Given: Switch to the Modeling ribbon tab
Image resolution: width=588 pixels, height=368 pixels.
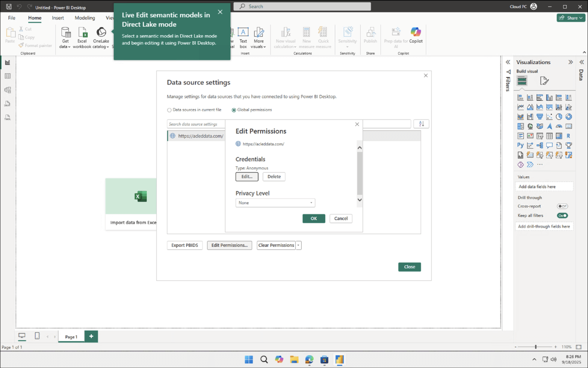Looking at the screenshot, I should click(x=85, y=18).
